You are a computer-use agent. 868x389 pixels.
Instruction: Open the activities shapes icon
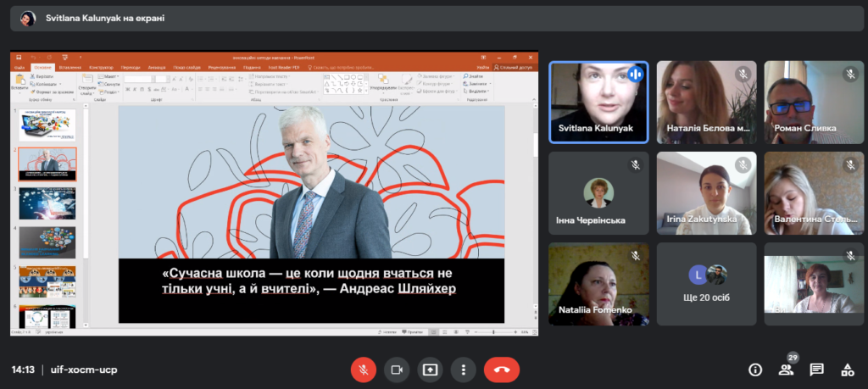coord(847,370)
